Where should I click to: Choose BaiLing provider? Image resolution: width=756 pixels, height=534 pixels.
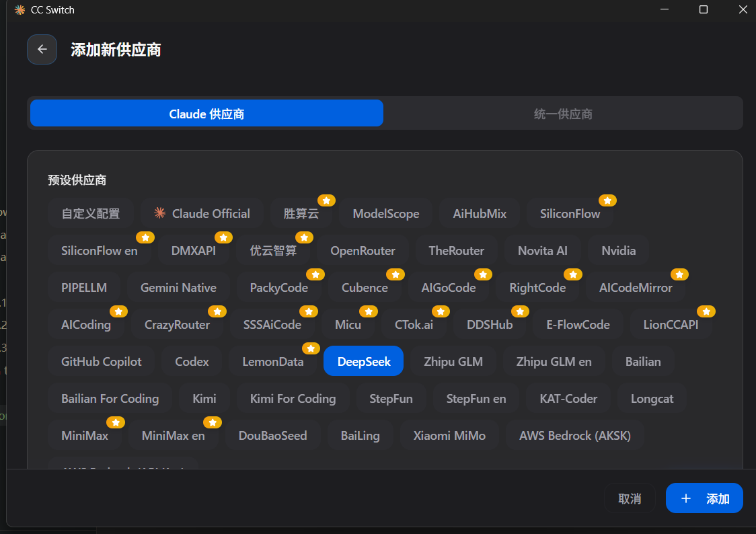pos(360,436)
